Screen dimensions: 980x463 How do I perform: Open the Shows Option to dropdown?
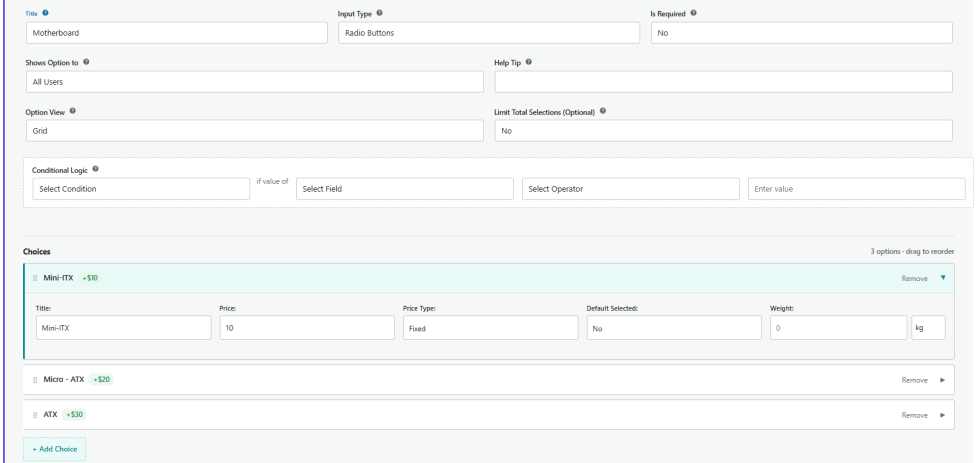point(254,82)
